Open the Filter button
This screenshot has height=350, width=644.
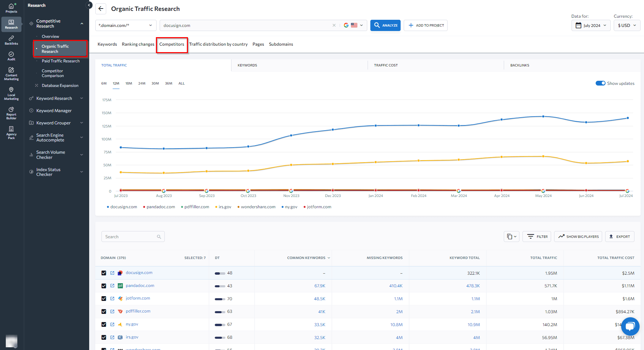pos(537,237)
